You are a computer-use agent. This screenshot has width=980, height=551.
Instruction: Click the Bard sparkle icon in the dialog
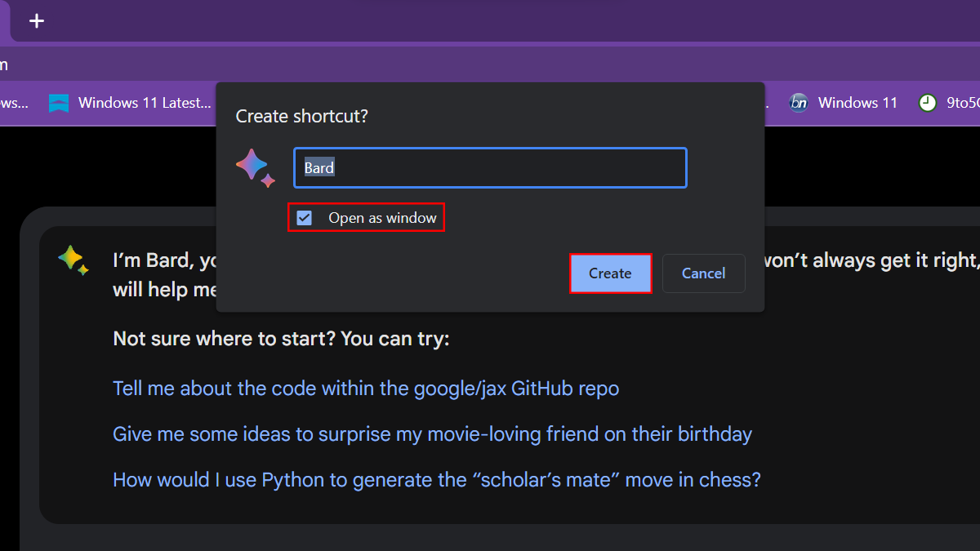click(256, 168)
